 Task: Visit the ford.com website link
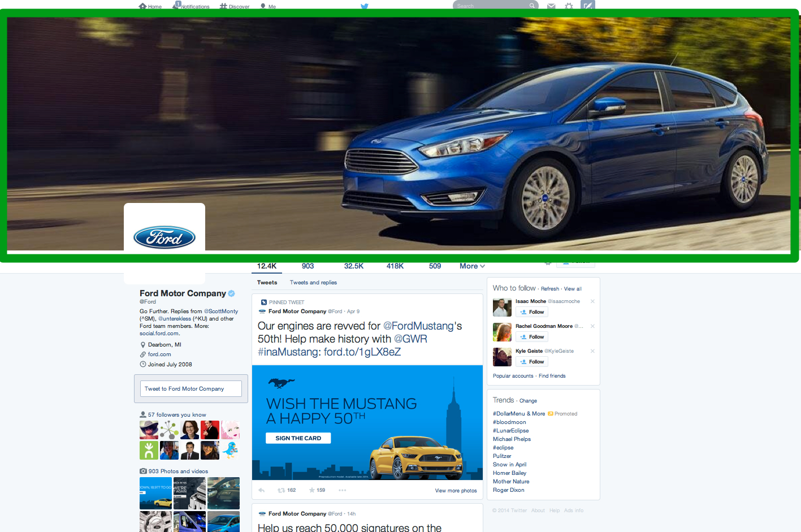click(159, 354)
